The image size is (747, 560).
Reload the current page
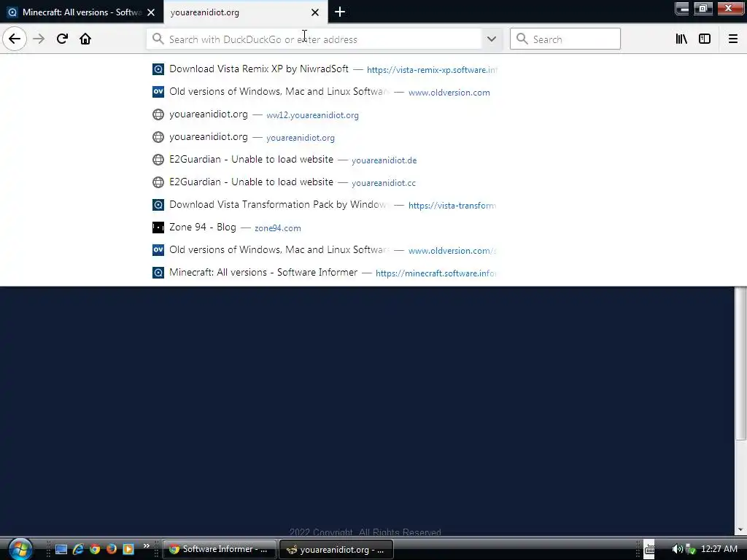[62, 39]
